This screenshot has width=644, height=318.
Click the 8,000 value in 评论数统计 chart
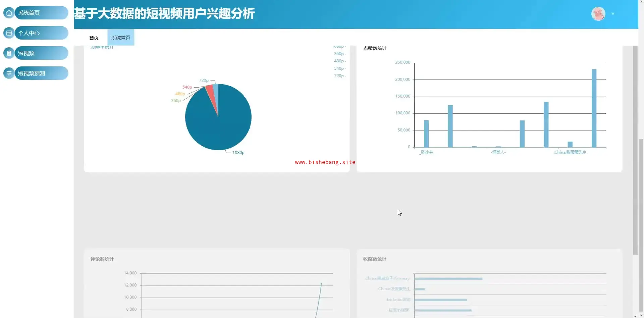131,309
